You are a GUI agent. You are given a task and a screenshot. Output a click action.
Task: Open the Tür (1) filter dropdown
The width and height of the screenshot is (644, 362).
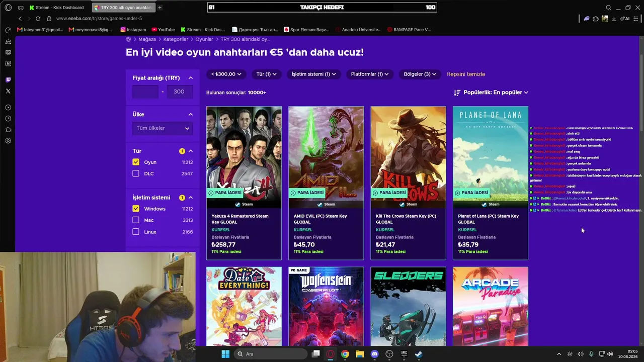coord(267,74)
